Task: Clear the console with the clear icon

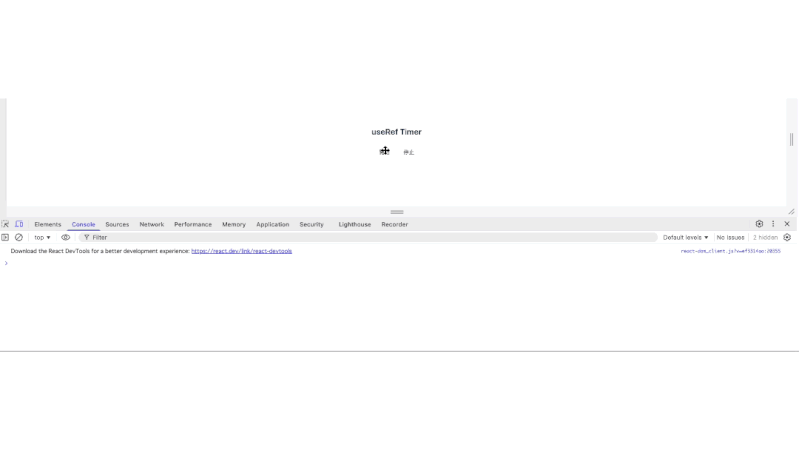Action: point(19,237)
